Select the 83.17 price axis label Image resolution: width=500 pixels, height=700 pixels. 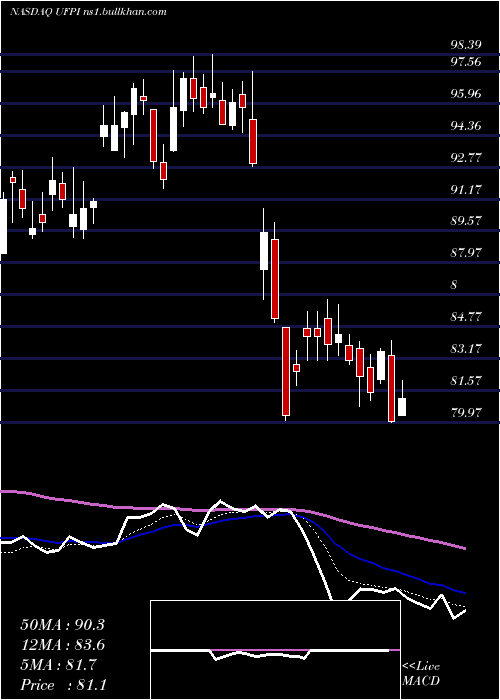(x=466, y=349)
